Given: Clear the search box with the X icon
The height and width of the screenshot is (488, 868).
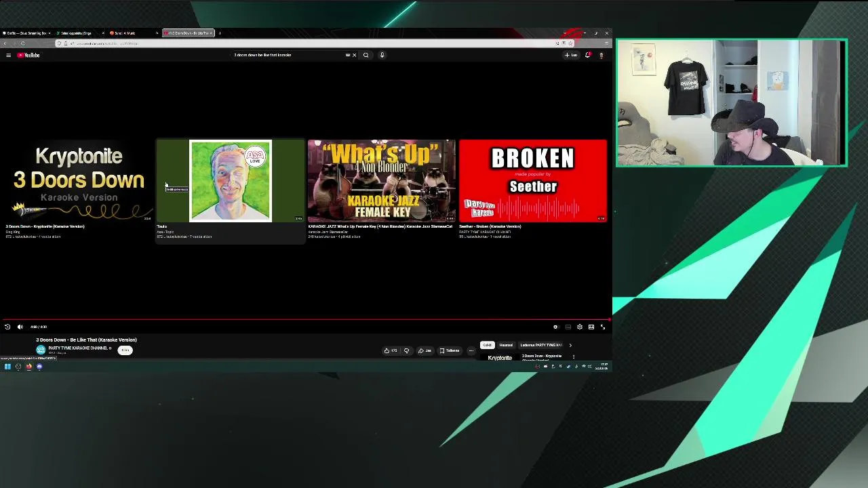Looking at the screenshot, I should (x=354, y=55).
